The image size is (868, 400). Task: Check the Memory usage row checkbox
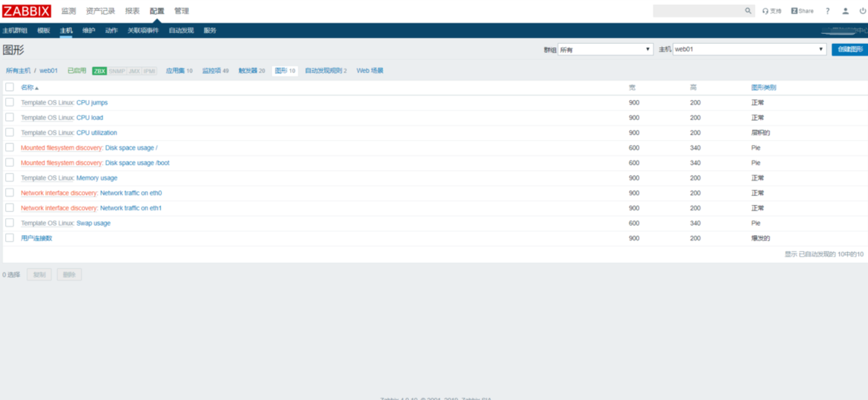point(9,178)
